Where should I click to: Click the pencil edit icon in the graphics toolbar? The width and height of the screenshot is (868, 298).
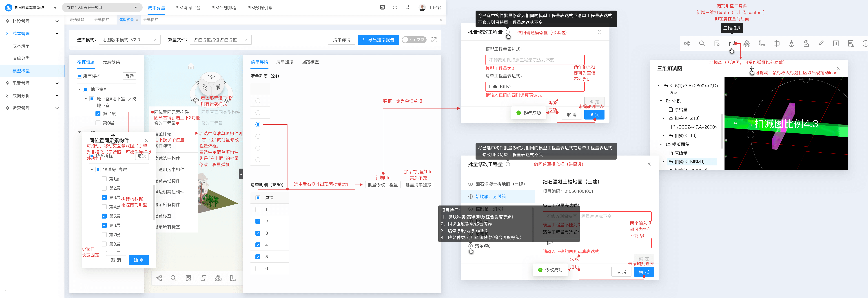tap(821, 43)
